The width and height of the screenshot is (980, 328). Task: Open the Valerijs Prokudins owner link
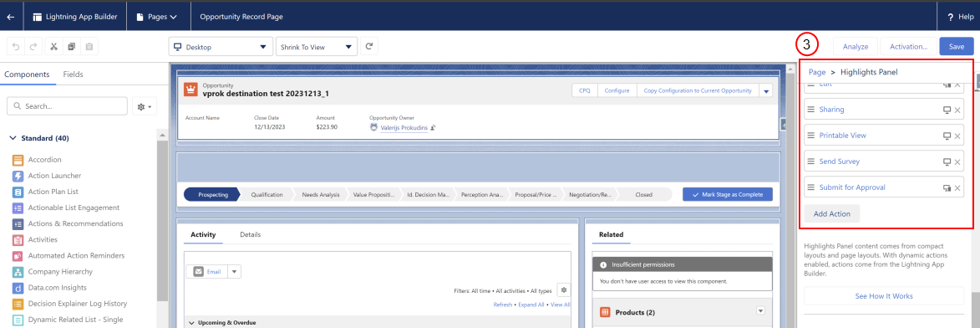404,127
